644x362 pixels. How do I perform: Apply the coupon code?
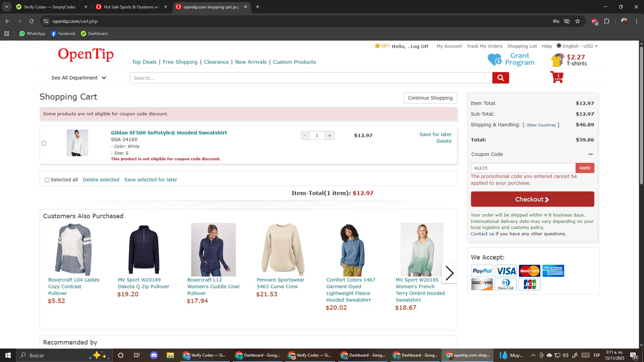585,168
